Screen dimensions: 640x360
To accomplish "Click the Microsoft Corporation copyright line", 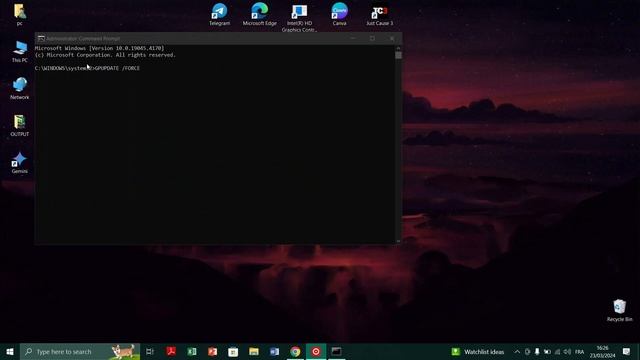I will tap(105, 55).
